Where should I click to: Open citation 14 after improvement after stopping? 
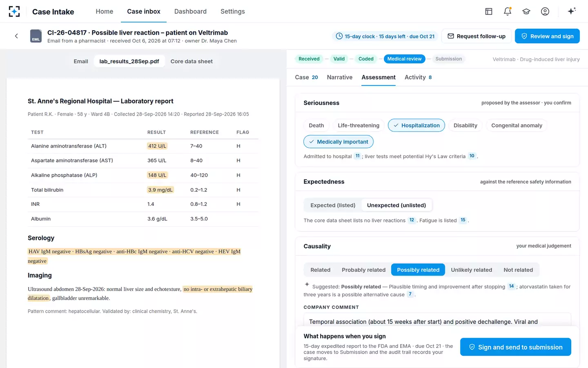click(511, 286)
